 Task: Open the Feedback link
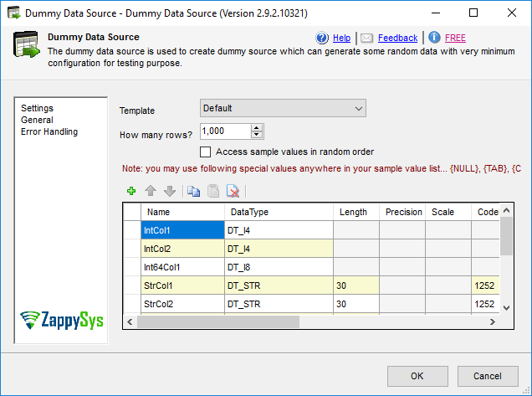click(x=397, y=38)
